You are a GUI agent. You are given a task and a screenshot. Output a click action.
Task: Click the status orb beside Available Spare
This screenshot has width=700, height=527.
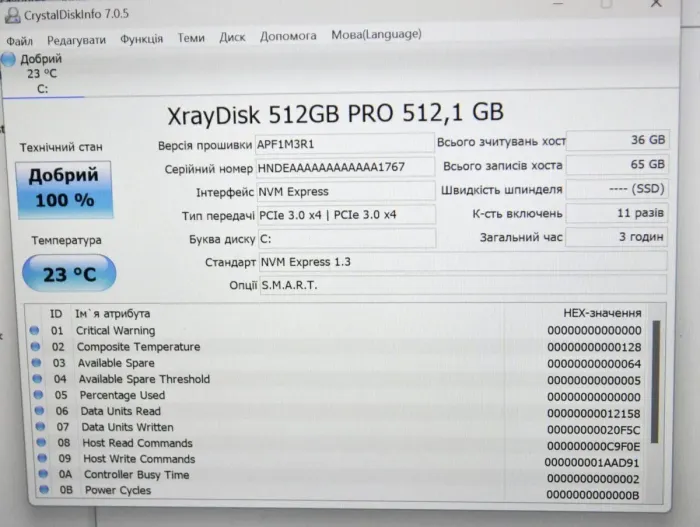tap(35, 363)
